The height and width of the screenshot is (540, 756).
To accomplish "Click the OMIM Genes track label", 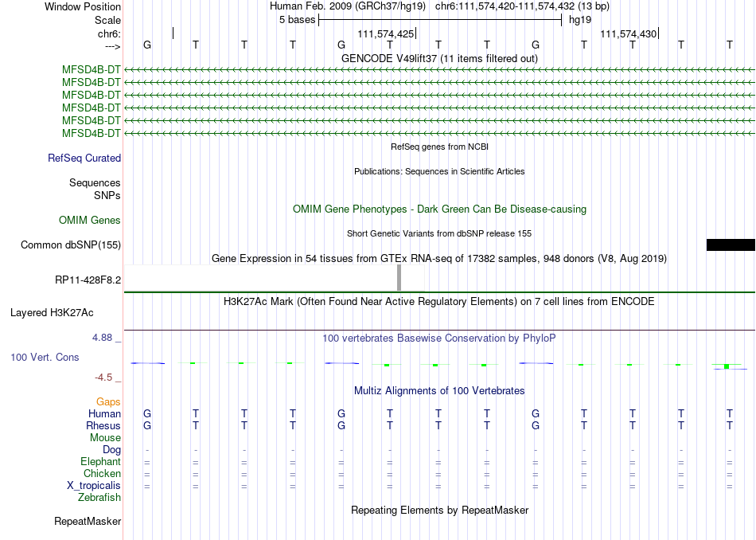I will click(90, 221).
